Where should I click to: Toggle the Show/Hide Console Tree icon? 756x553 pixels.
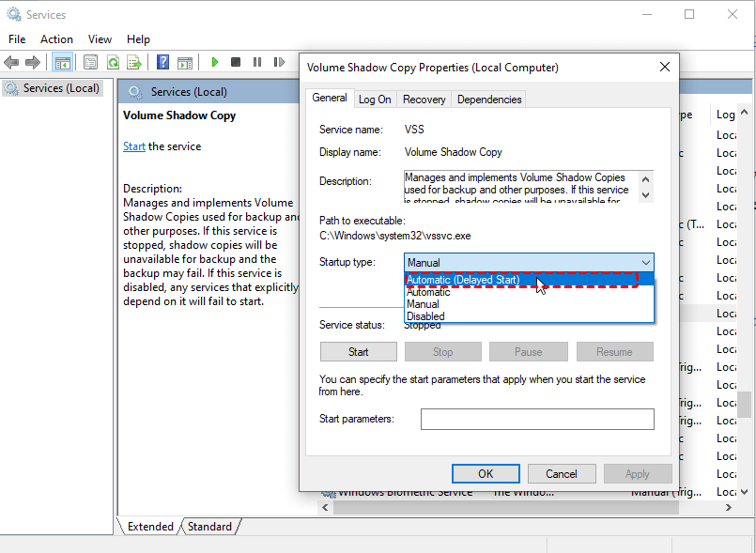(63, 63)
